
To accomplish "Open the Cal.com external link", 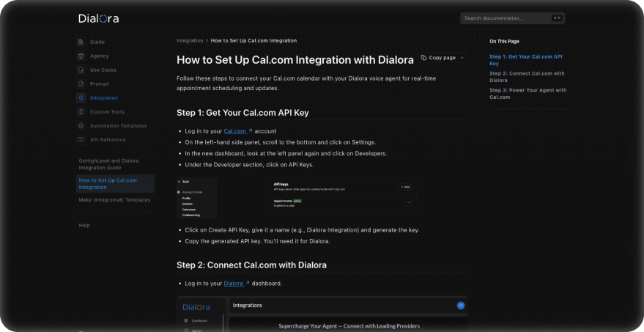I will pyautogui.click(x=238, y=131).
